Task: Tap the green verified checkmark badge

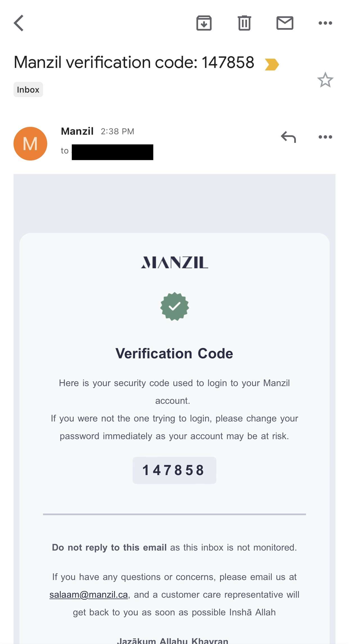Action: pyautogui.click(x=175, y=306)
